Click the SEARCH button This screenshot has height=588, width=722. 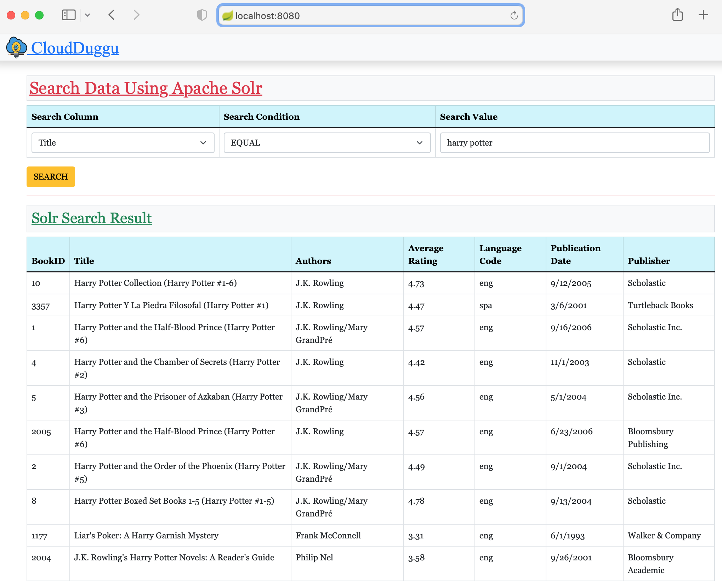coord(51,176)
